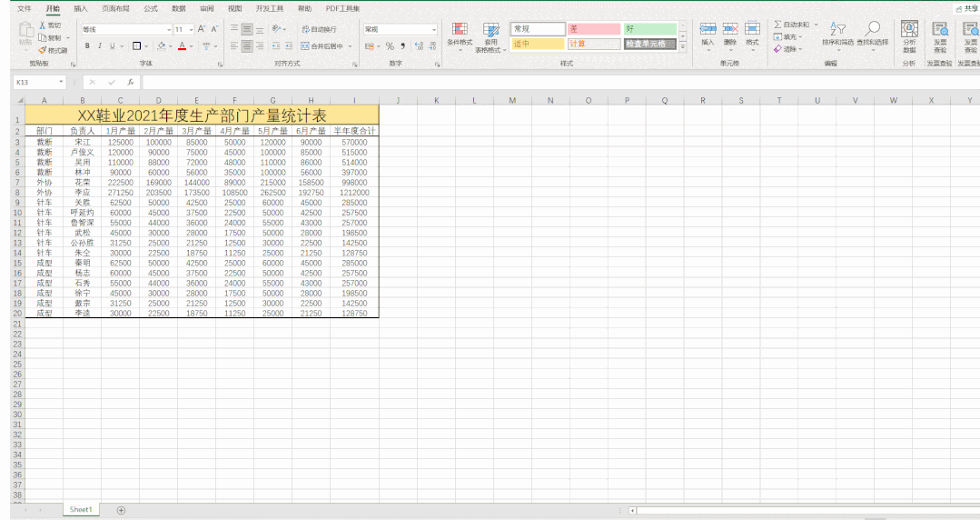Screen dimensions: 980x520
Task: Increase font size with the larger A icon
Action: point(202,29)
